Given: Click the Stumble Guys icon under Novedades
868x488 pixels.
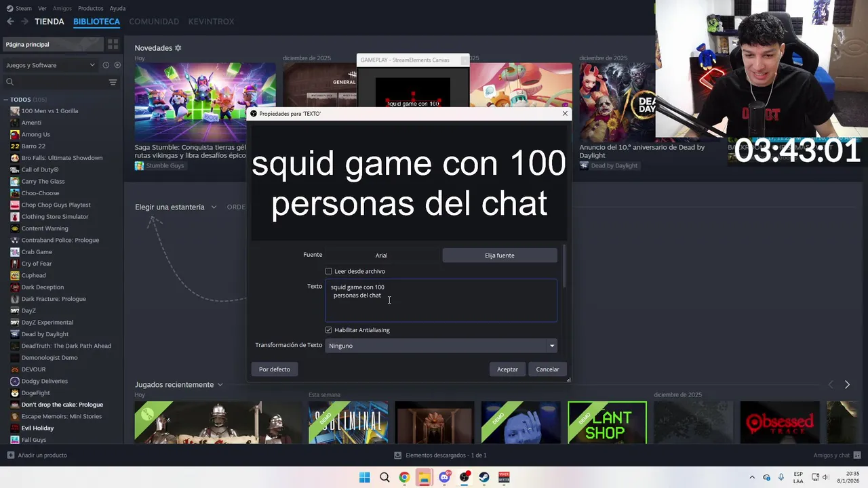Looking at the screenshot, I should tap(139, 165).
